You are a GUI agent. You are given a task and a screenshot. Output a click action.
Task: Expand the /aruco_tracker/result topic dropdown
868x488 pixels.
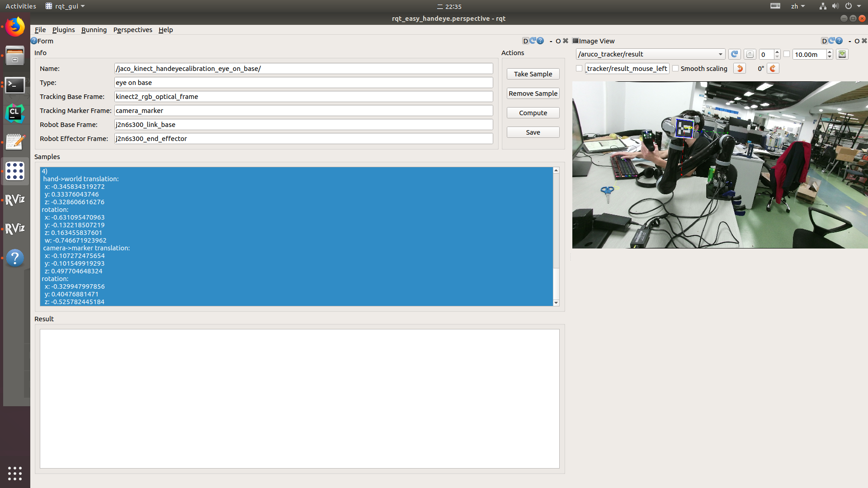click(x=720, y=54)
